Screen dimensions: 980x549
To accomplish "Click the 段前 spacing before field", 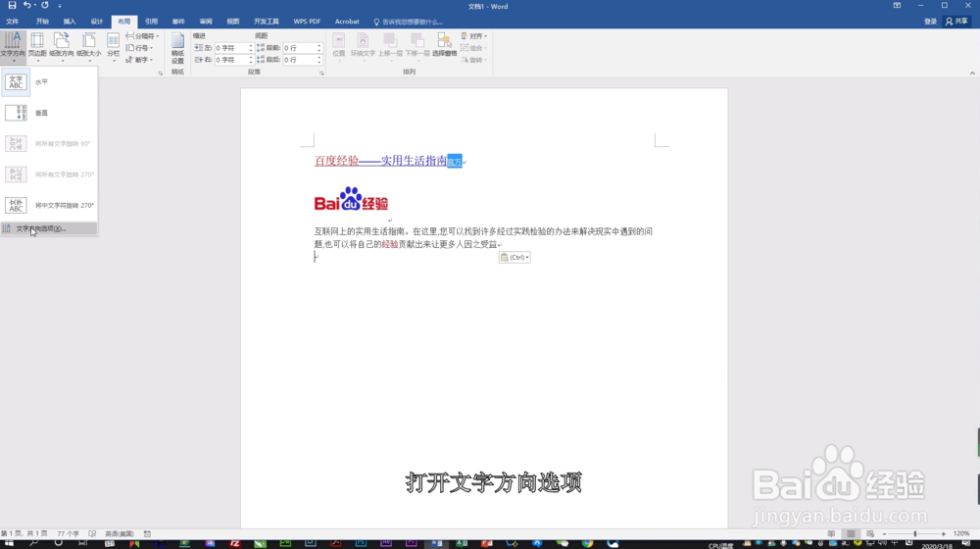I will click(299, 48).
